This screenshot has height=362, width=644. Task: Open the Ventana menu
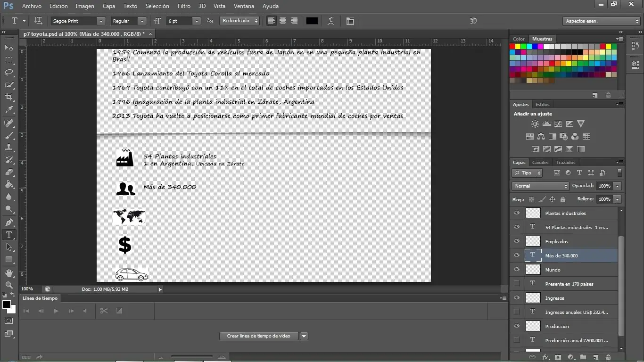point(244,6)
